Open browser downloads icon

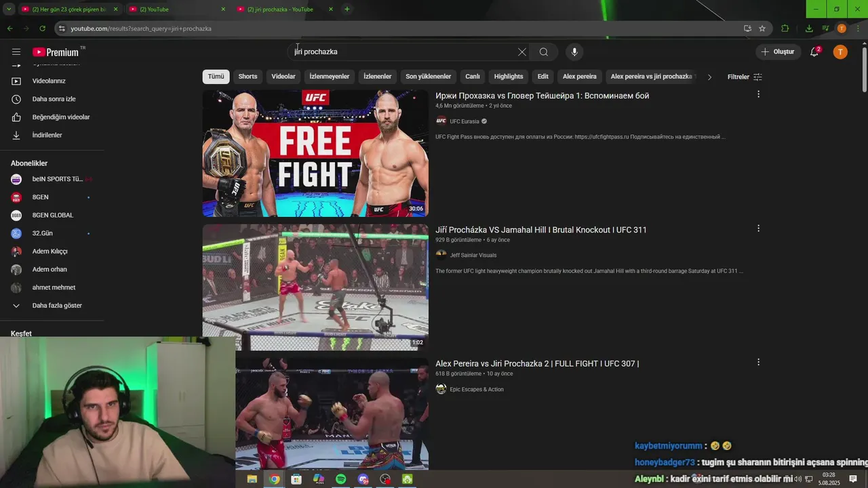pyautogui.click(x=809, y=28)
